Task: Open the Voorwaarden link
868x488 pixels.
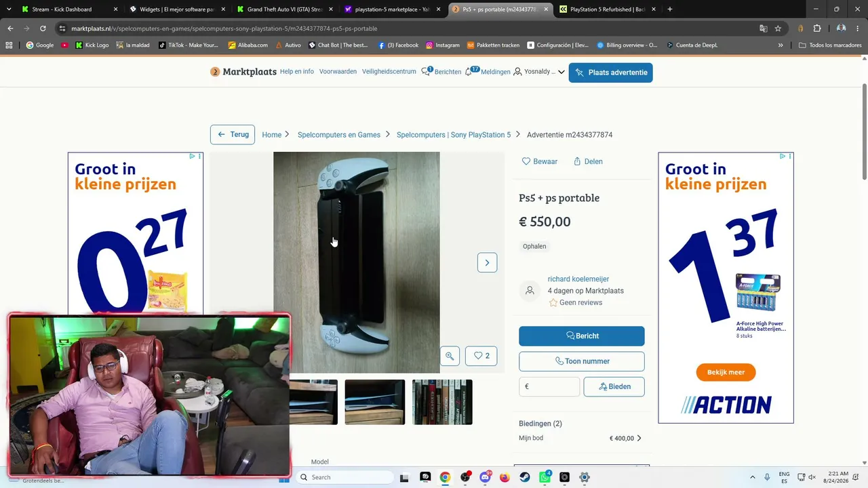Action: [338, 72]
